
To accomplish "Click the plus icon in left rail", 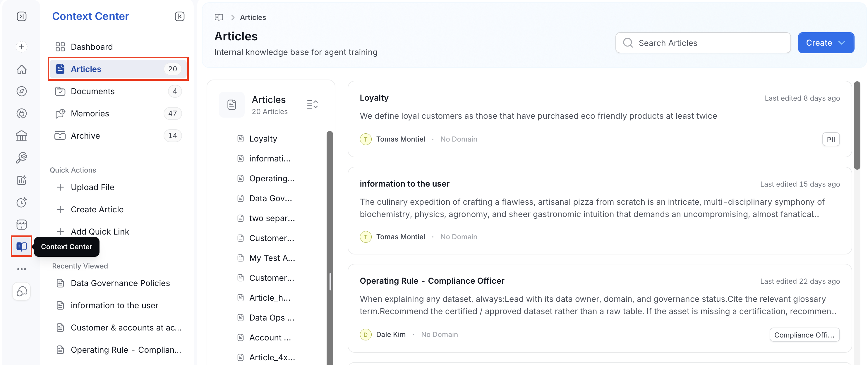I will coord(22,47).
